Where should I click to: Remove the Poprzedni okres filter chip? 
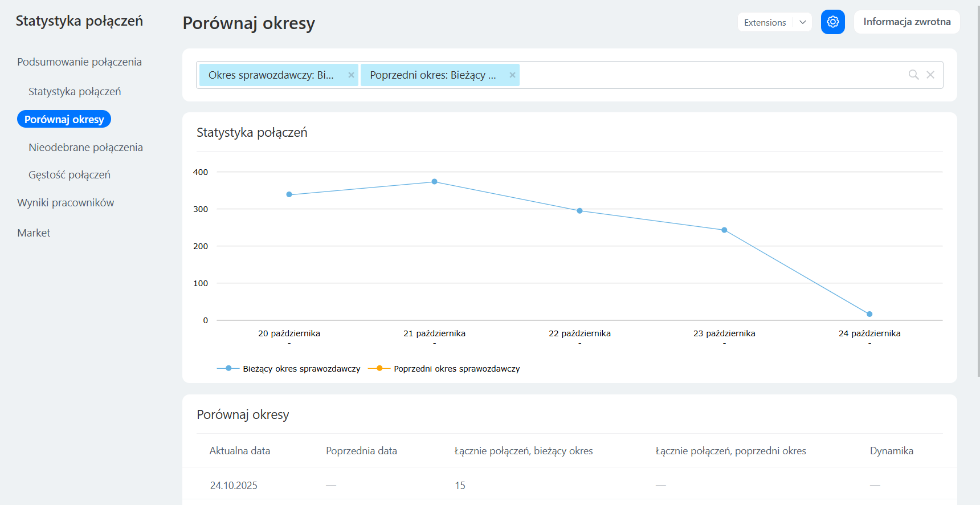(512, 75)
